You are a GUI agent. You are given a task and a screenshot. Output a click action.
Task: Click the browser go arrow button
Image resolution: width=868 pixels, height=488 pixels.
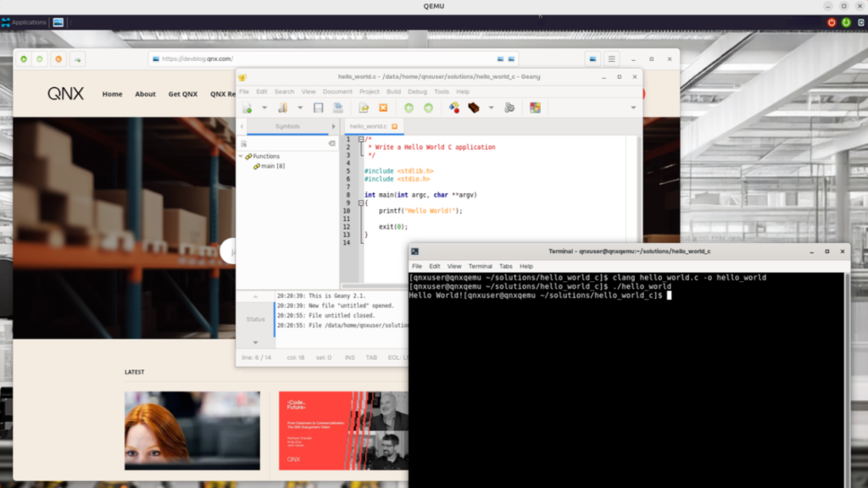[77, 59]
